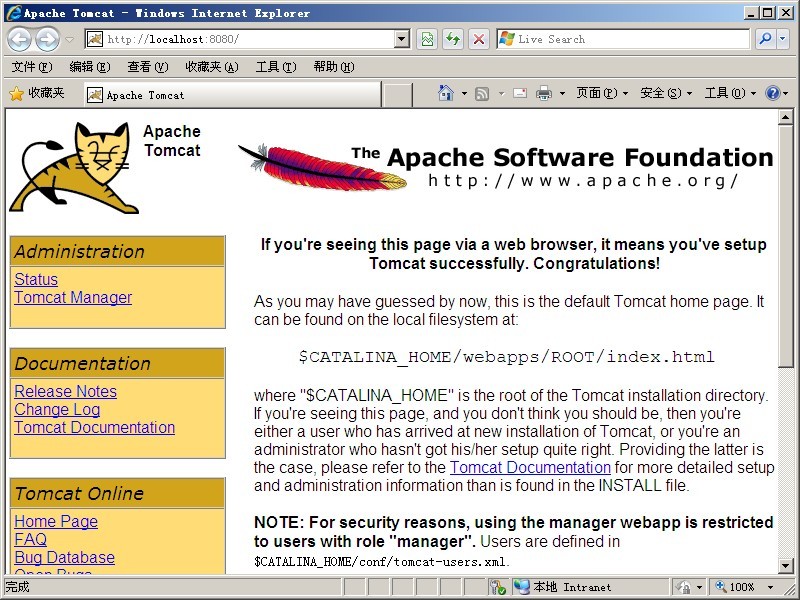Click the Print icon
The width and height of the screenshot is (800, 600).
544,93
